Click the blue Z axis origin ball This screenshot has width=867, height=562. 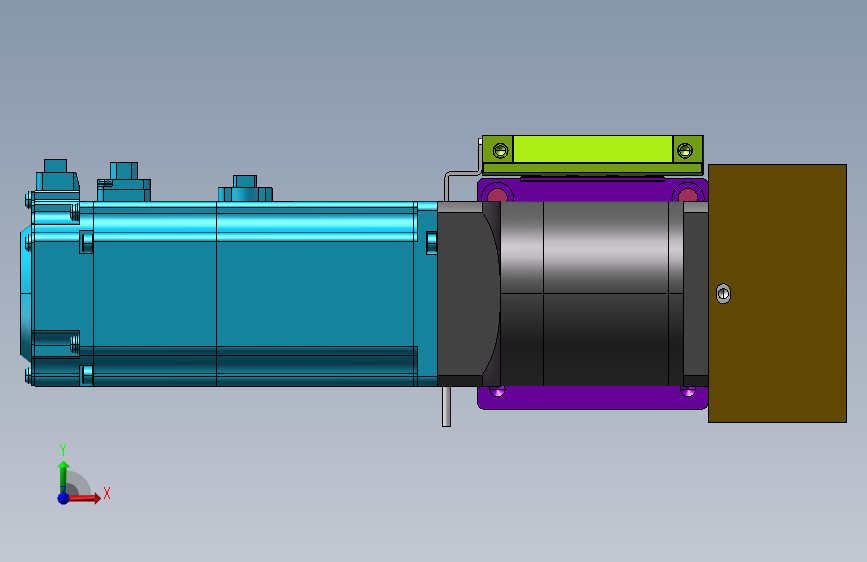point(64,498)
